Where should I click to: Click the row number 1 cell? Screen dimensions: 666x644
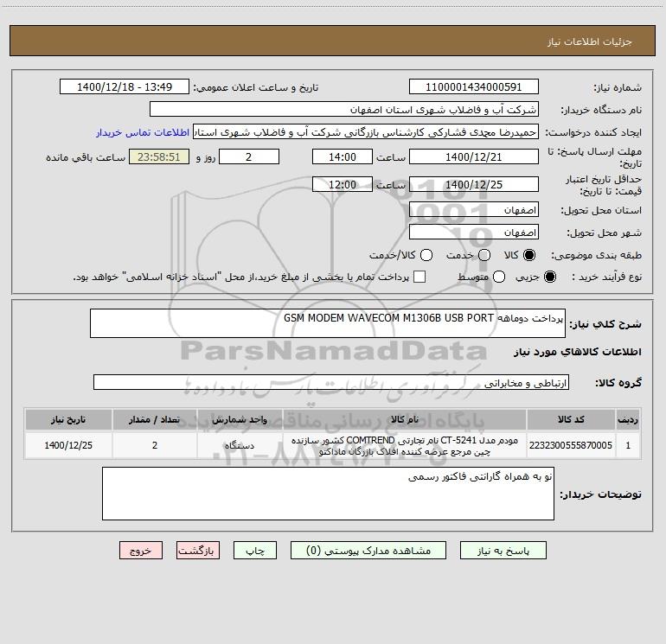(x=628, y=445)
